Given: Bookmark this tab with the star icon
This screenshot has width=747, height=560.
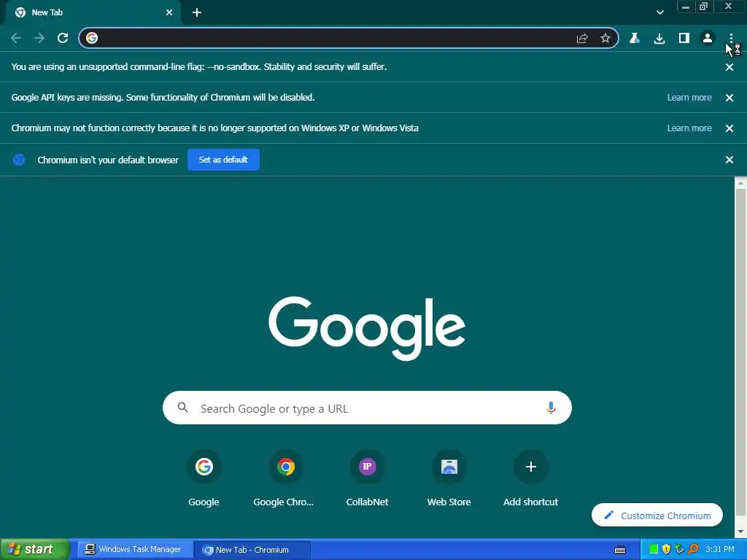Looking at the screenshot, I should coord(605,38).
